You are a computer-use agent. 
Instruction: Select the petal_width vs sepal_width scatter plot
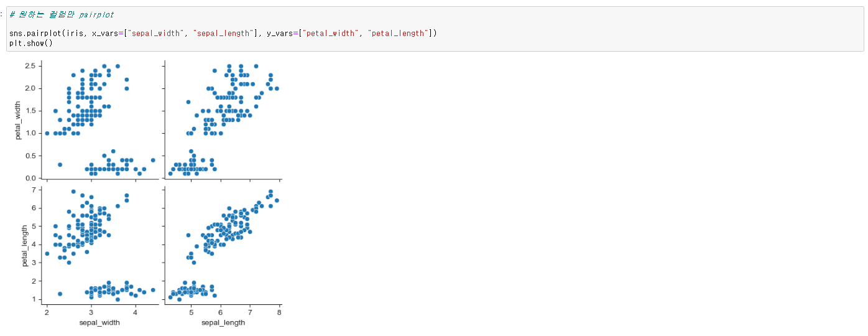pos(99,119)
